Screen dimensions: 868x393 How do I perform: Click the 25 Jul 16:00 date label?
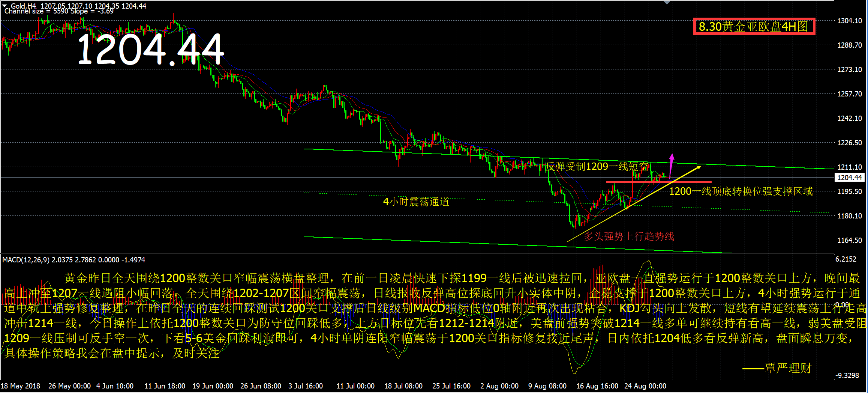pos(451,386)
